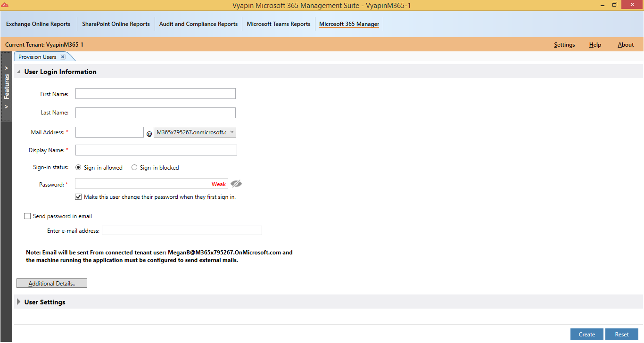
Task: Collapse User Login Information section
Action: (x=19, y=72)
